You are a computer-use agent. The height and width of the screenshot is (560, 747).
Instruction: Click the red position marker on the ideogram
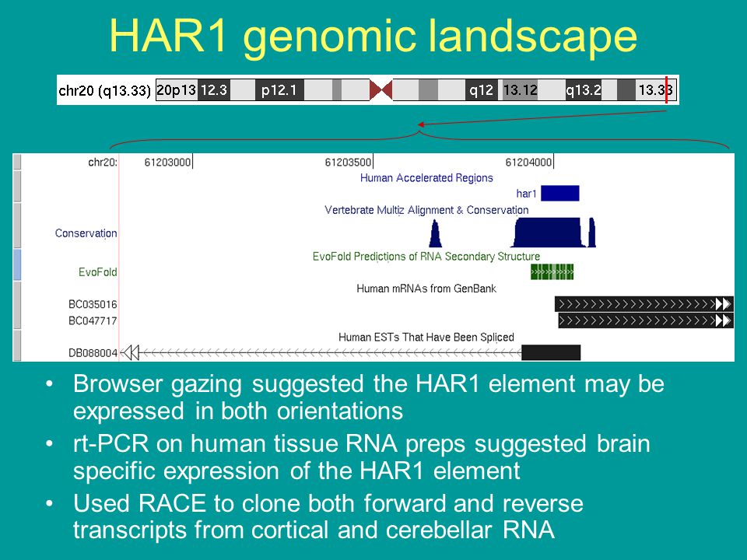coord(667,89)
